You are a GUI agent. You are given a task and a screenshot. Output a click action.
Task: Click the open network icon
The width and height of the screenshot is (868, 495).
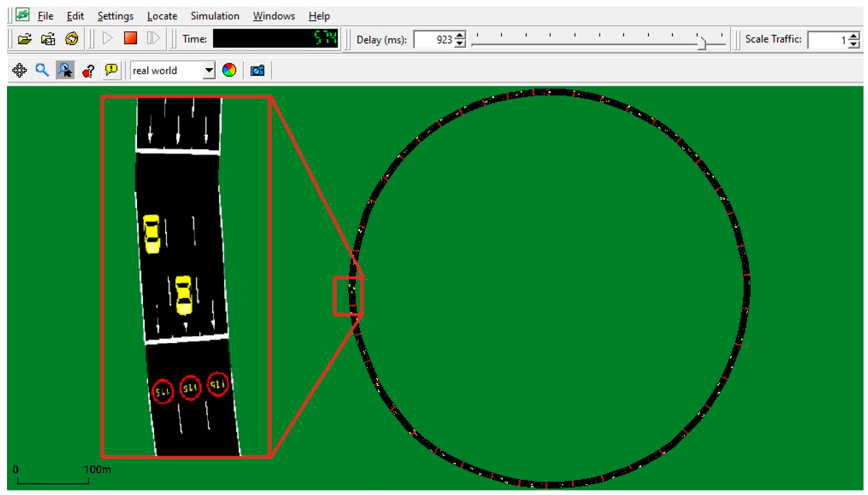[48, 39]
